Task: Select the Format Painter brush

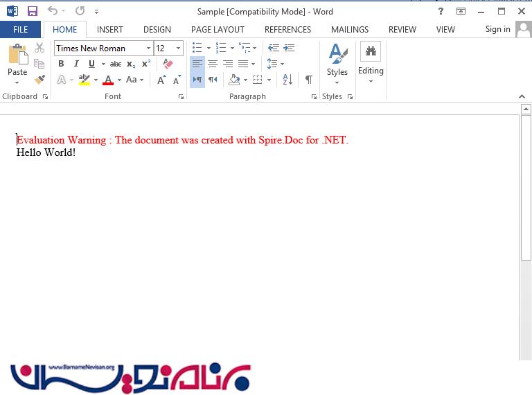Action: pyautogui.click(x=39, y=80)
